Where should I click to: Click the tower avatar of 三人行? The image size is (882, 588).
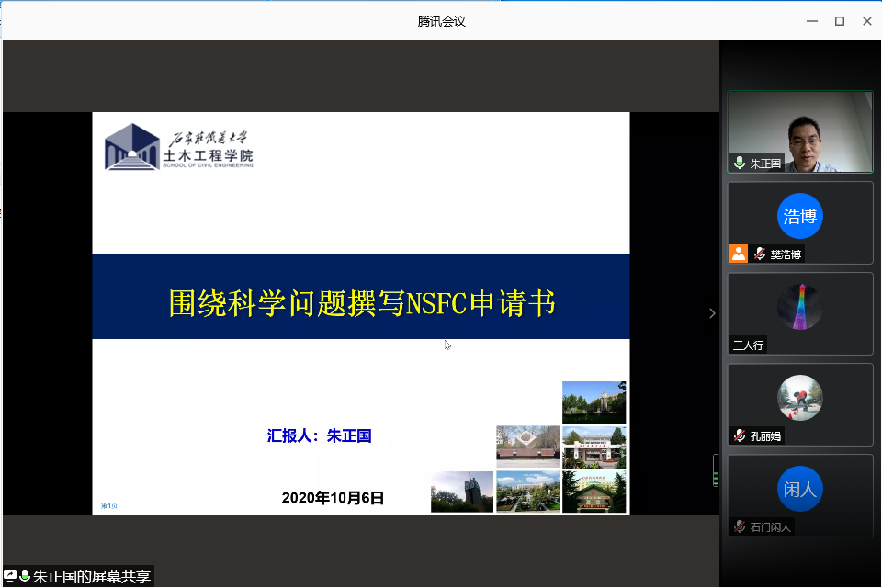799,306
